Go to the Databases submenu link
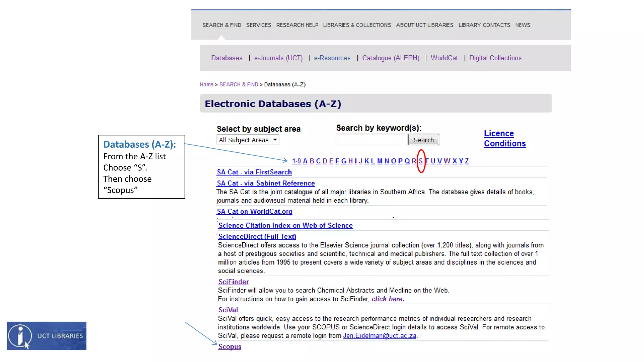This screenshot has width=644, height=362. pyautogui.click(x=227, y=58)
